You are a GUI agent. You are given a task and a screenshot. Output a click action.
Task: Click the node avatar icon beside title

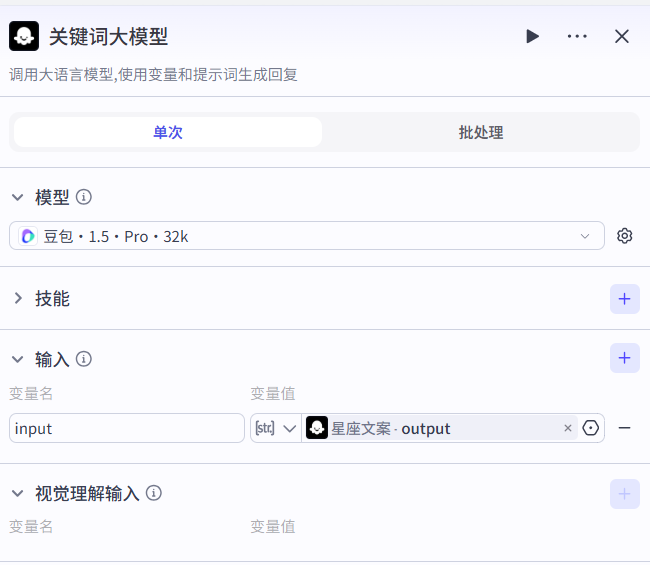pyautogui.click(x=24, y=36)
